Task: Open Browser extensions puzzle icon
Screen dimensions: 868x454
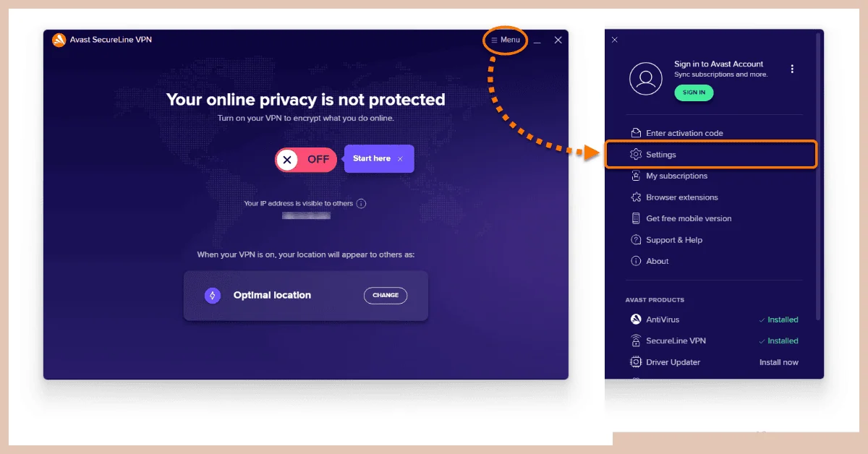Action: [x=636, y=197]
